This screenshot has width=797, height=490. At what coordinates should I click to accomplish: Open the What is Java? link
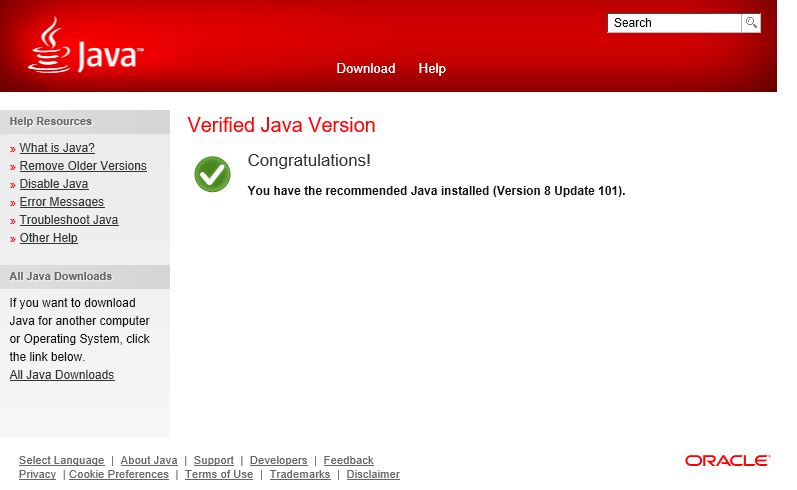pyautogui.click(x=57, y=148)
